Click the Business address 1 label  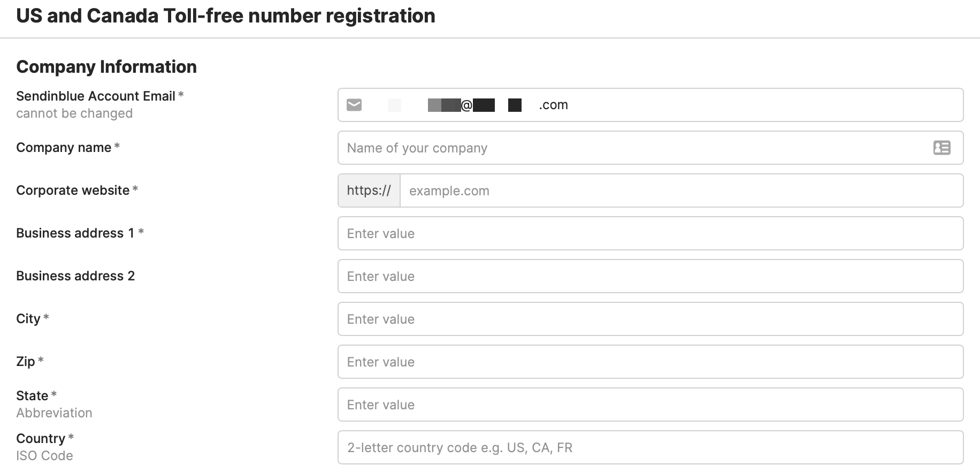pyautogui.click(x=75, y=233)
